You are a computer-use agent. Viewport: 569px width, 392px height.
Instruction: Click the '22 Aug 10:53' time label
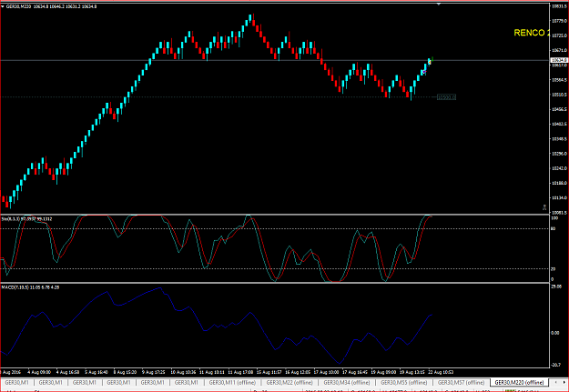pos(441,372)
